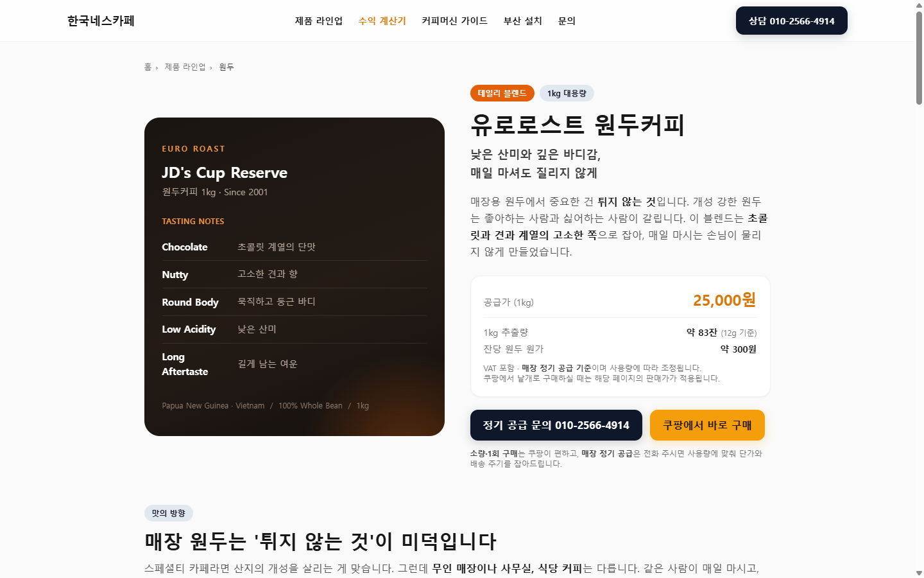
Task: Click the 잔당 원두 원가 label
Action: (x=513, y=349)
